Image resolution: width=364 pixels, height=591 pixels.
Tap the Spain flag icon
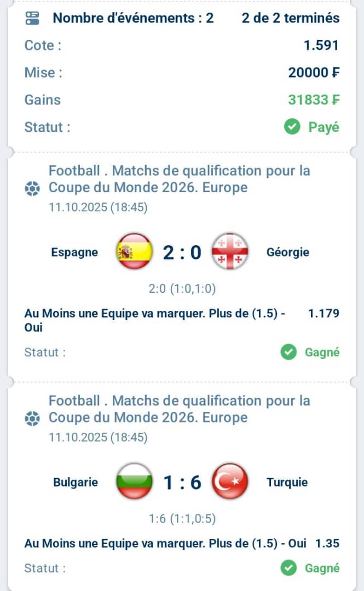click(x=134, y=252)
